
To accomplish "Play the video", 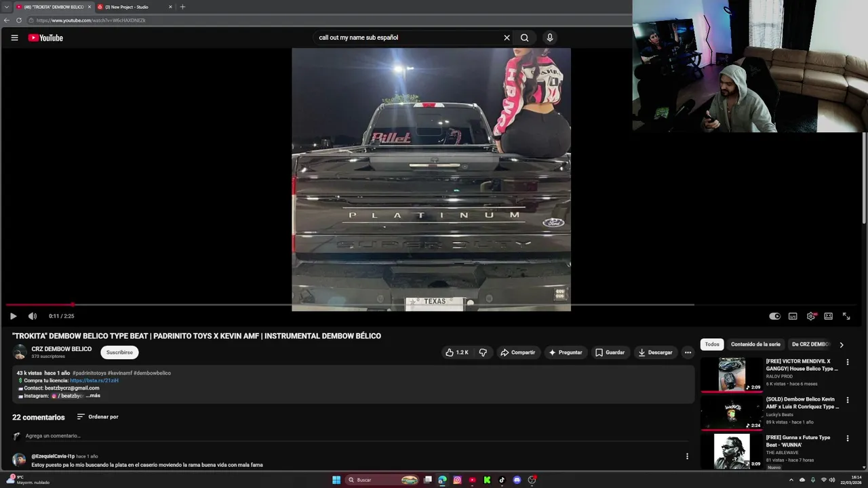I will (13, 316).
